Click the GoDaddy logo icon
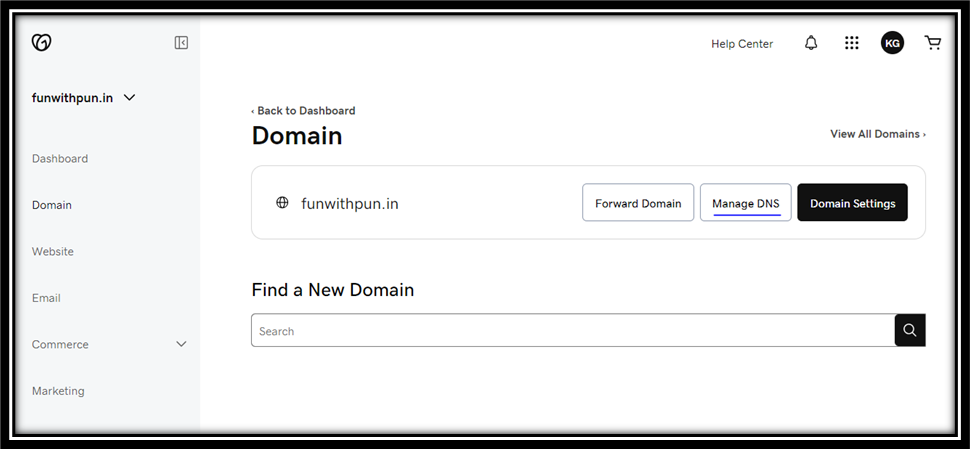This screenshot has width=970, height=449. pos(41,43)
